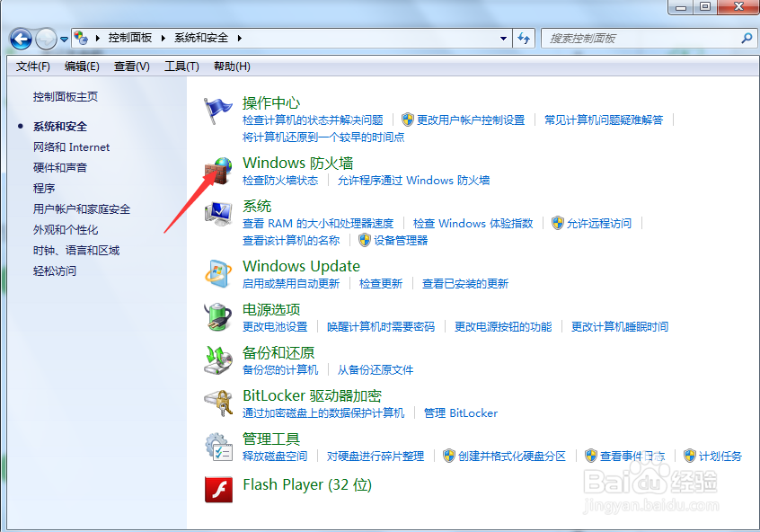Open the Administrative Tools gear icon
The image size is (760, 532).
pyautogui.click(x=218, y=446)
